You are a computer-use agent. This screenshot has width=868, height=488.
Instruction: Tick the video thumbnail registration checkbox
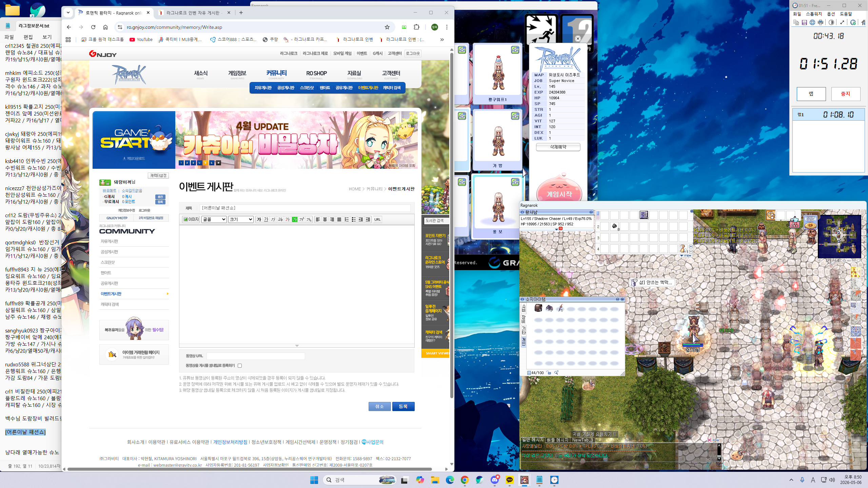[x=240, y=366]
